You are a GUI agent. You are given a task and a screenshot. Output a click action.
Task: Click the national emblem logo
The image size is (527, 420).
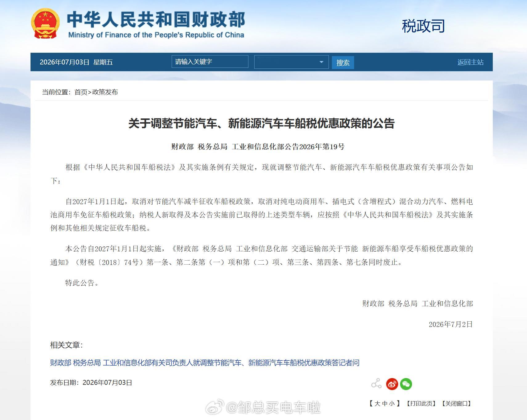coord(45,23)
